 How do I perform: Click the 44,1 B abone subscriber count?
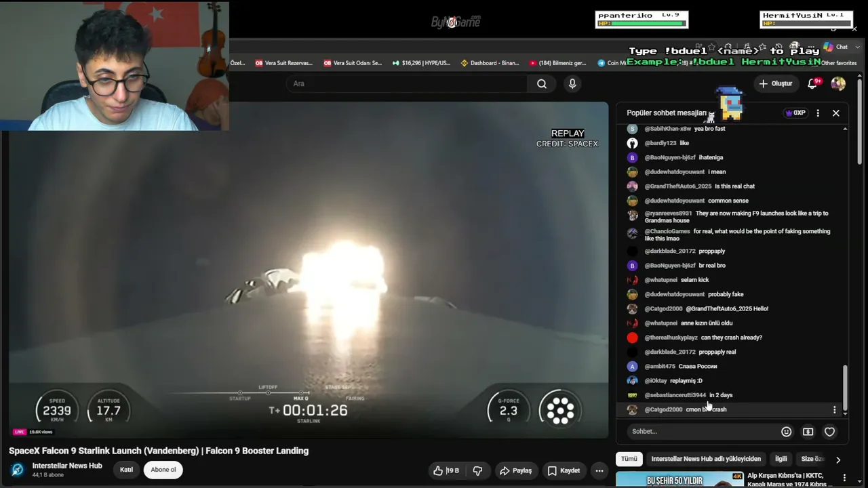pyautogui.click(x=48, y=475)
